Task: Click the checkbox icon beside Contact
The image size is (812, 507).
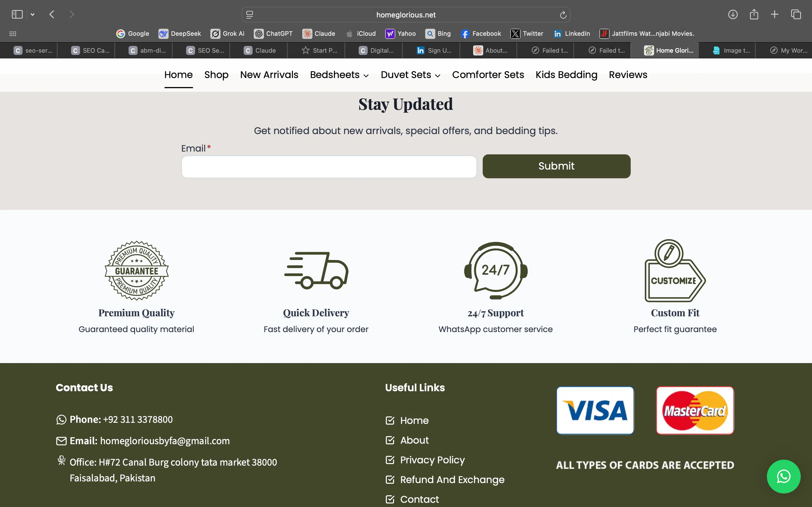Action: tap(390, 499)
